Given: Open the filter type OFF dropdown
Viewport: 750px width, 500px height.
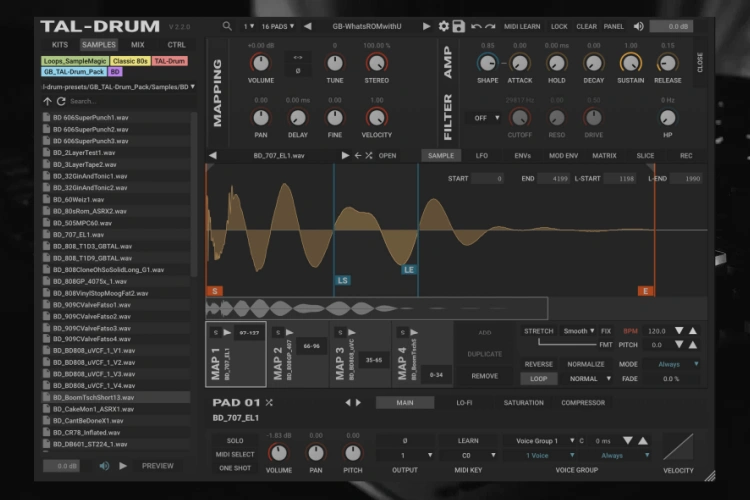Looking at the screenshot, I should point(484,117).
